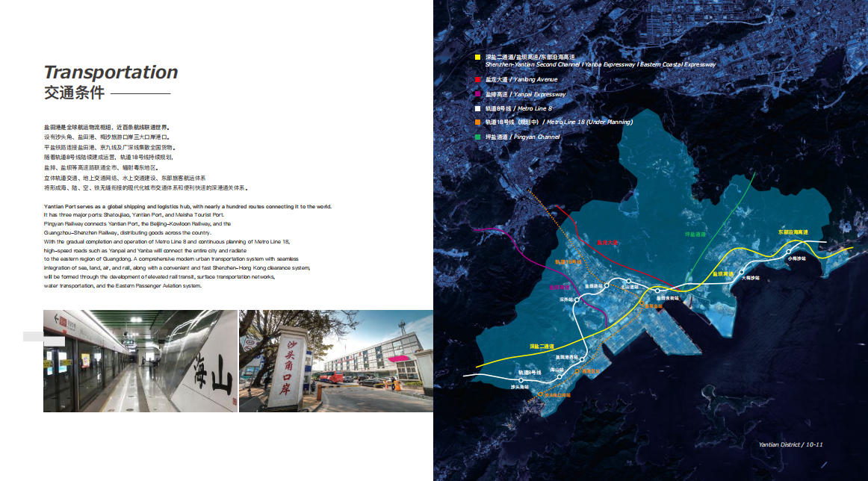The height and width of the screenshot is (481, 868).
Task: Click the green Pingyan Channel legend swatch
Action: [477, 137]
